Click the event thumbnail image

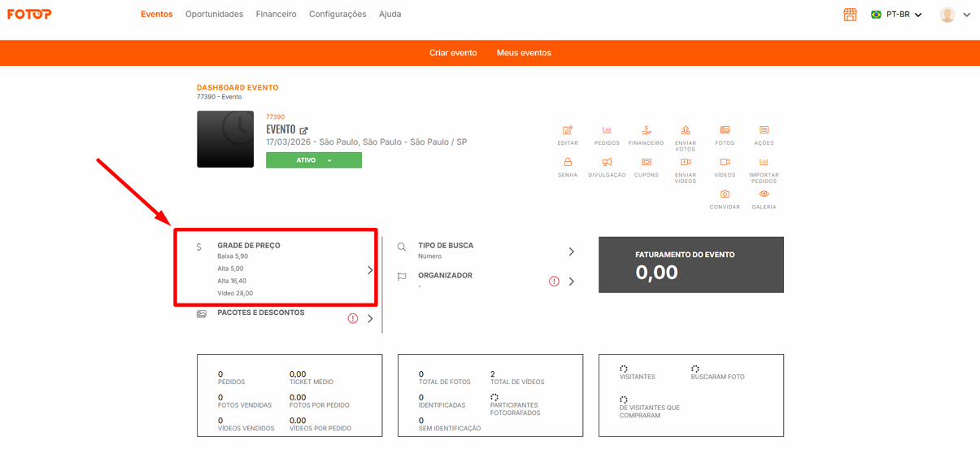click(x=225, y=139)
